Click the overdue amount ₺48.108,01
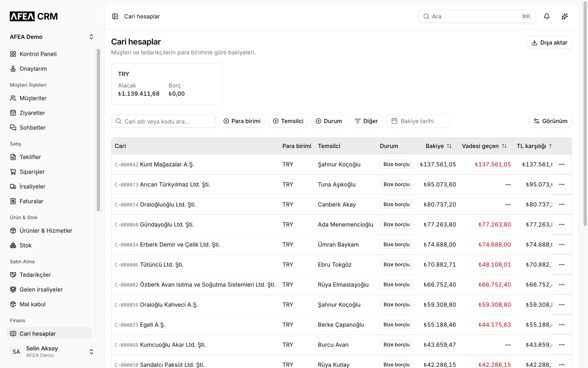The width and height of the screenshot is (588, 368). click(x=495, y=265)
